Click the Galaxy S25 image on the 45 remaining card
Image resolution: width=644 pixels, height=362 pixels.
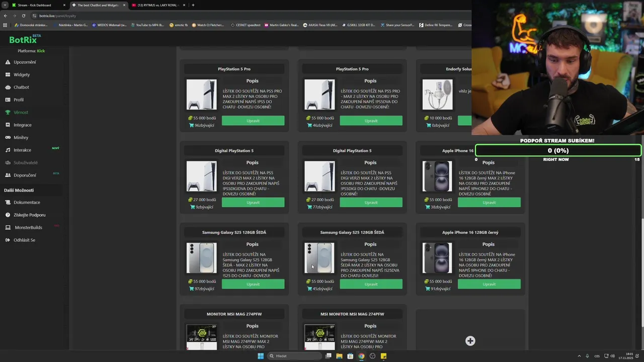point(319,258)
